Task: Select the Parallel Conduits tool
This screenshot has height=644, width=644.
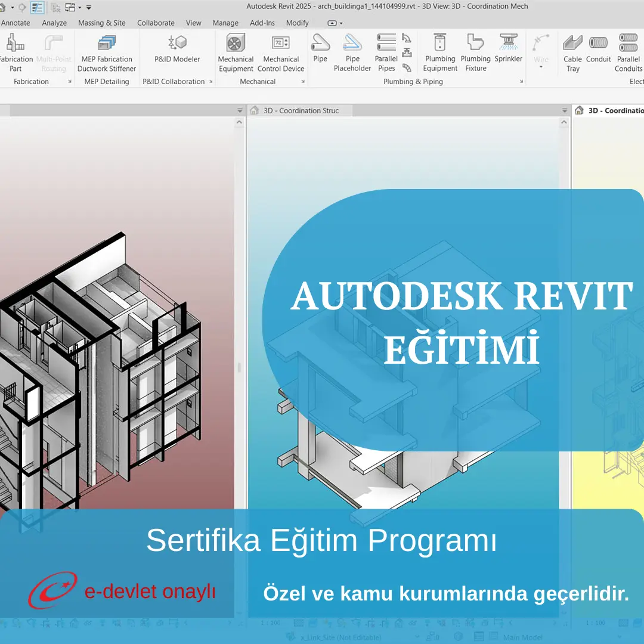Action: point(628,53)
